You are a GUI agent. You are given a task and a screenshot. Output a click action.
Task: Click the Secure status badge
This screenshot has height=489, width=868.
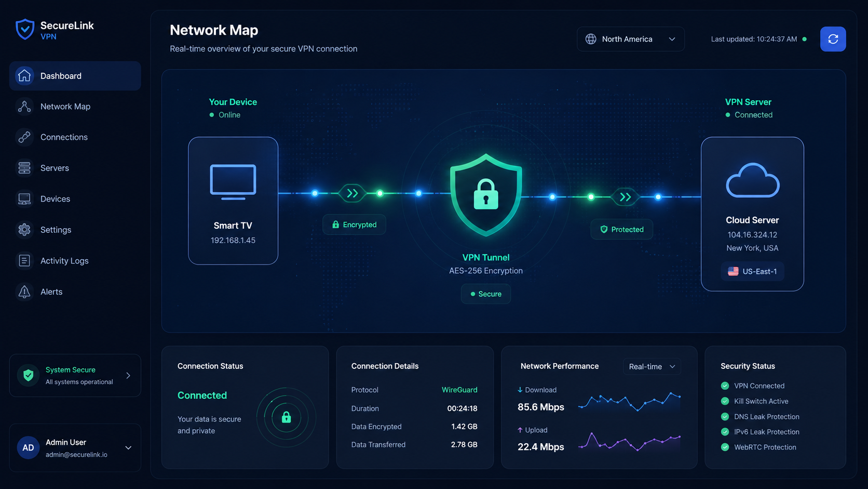point(486,294)
